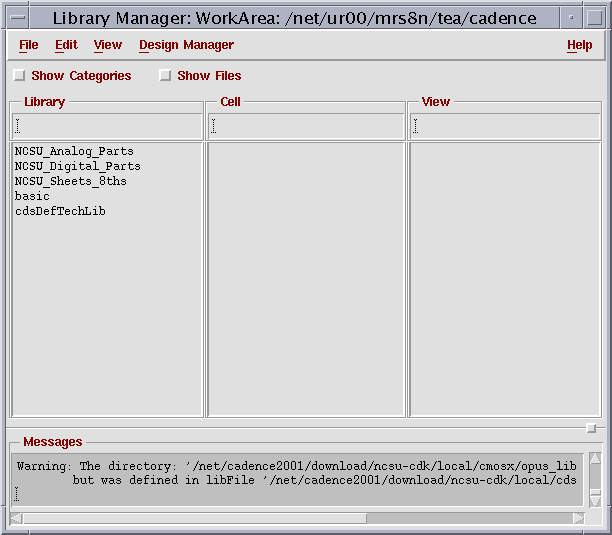
Task: Click the Messages horizontal scrollbar thumb
Action: click(x=195, y=519)
